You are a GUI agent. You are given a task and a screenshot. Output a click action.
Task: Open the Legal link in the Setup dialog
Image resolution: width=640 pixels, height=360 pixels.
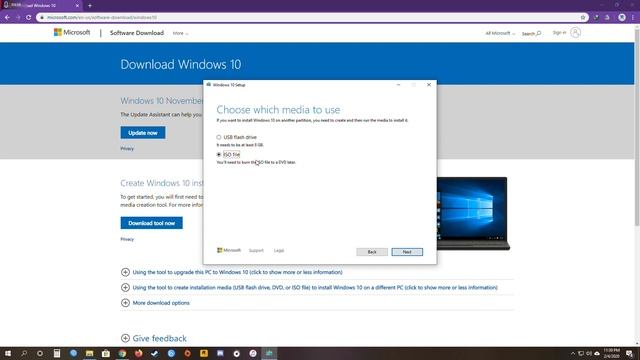click(279, 251)
